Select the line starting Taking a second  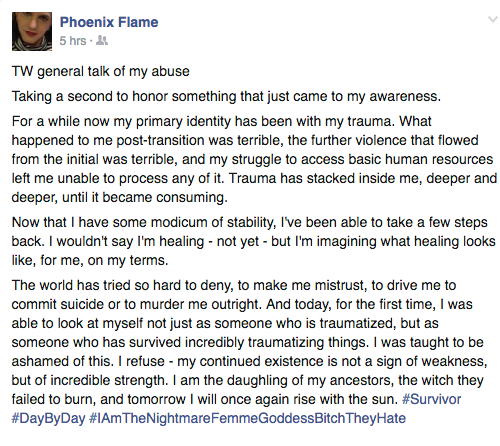pos(226,96)
